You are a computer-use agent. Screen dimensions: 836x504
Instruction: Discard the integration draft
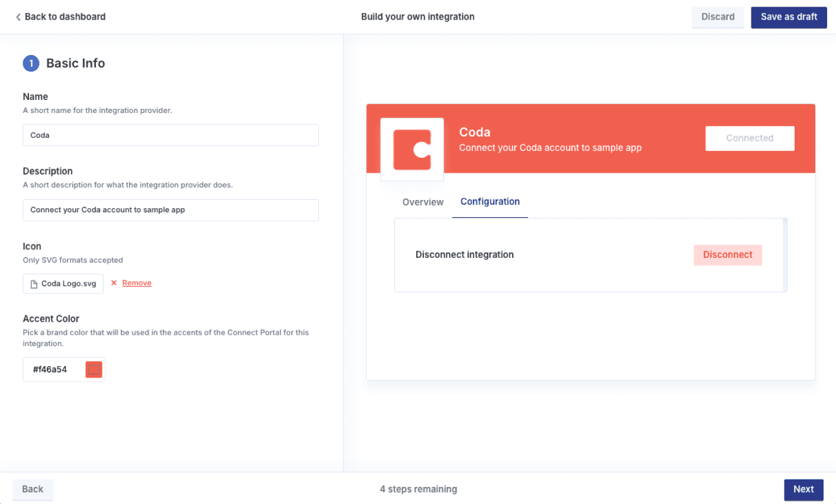click(718, 17)
